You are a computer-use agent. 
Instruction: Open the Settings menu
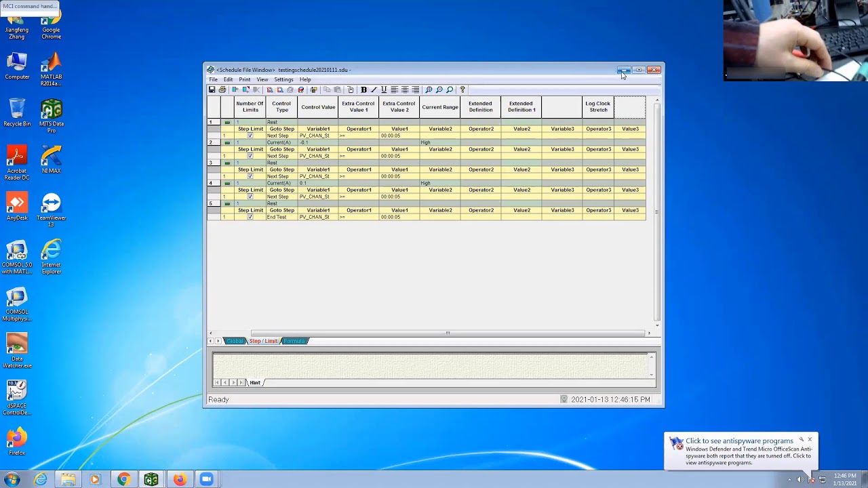pyautogui.click(x=283, y=79)
